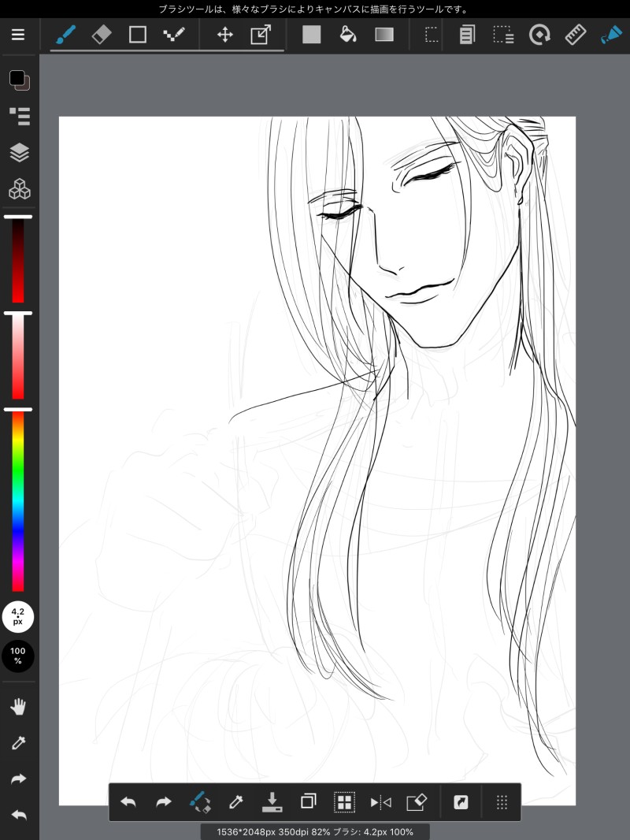Select the Transform tool
The width and height of the screenshot is (630, 840).
pos(261,35)
